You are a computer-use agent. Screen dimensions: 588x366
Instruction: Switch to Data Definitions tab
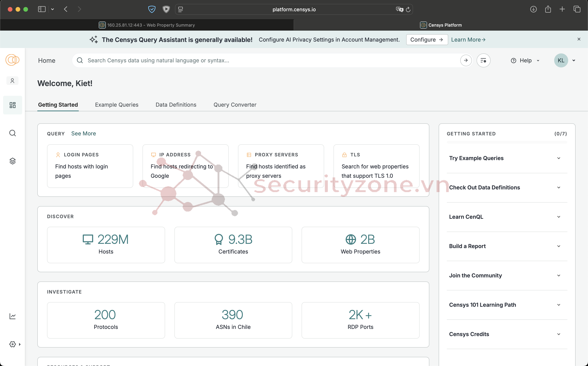[x=176, y=105]
